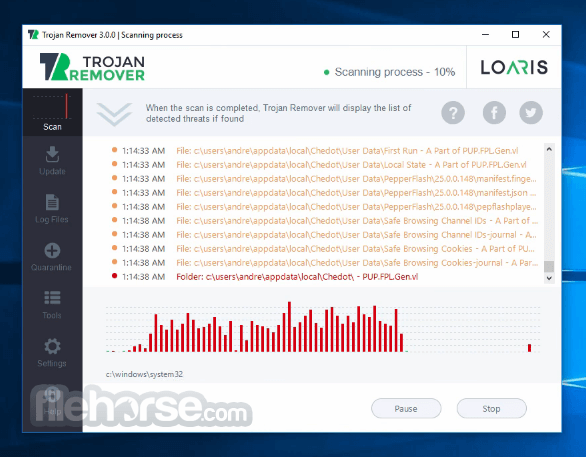The width and height of the screenshot is (586, 457).
Task: Open Log Files document icon
Action: [x=52, y=202]
